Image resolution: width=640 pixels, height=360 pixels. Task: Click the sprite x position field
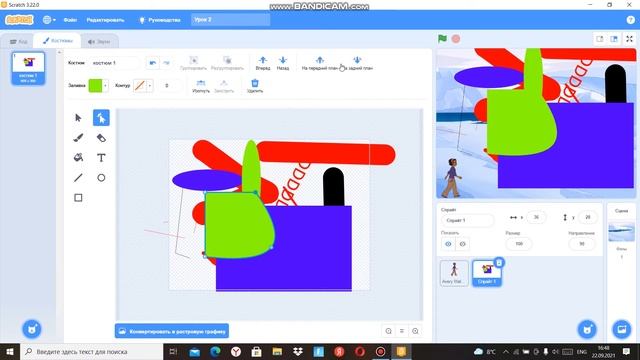(536, 217)
